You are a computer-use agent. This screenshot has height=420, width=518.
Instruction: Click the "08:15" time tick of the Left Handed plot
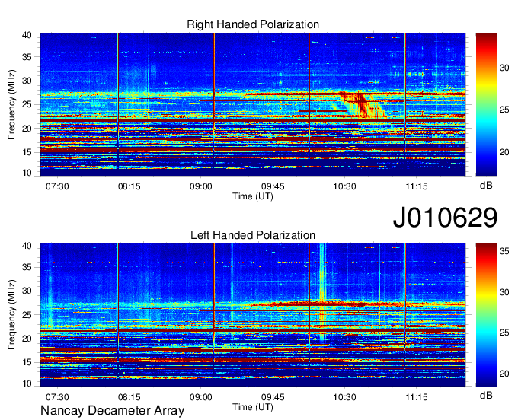(129, 397)
